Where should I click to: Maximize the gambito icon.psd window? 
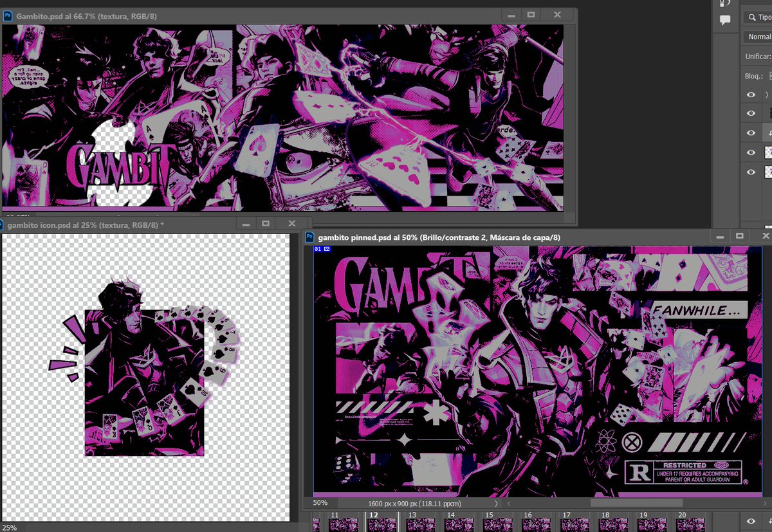pyautogui.click(x=265, y=224)
